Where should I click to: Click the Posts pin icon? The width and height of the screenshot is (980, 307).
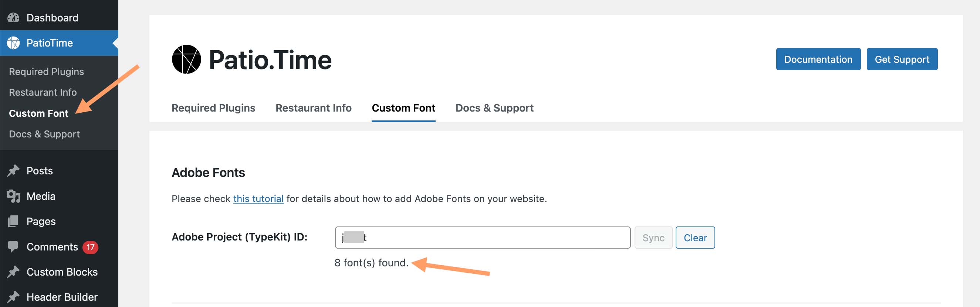(13, 171)
